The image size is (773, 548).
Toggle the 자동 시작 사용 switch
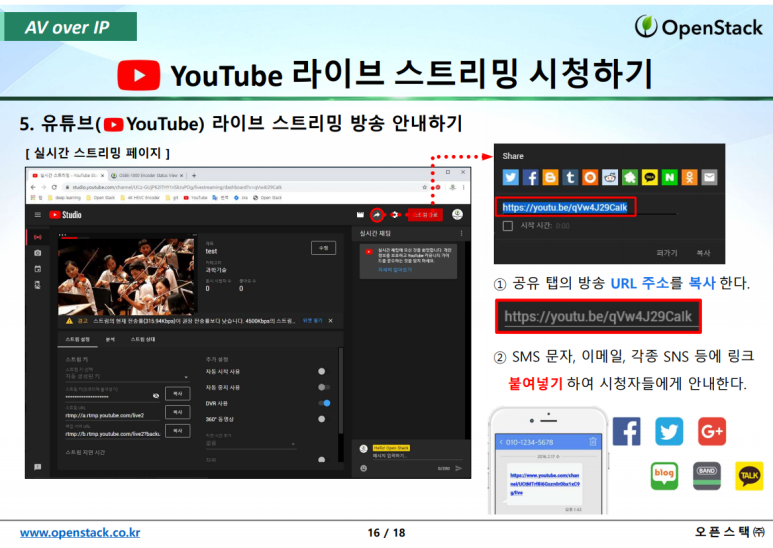pos(323,371)
